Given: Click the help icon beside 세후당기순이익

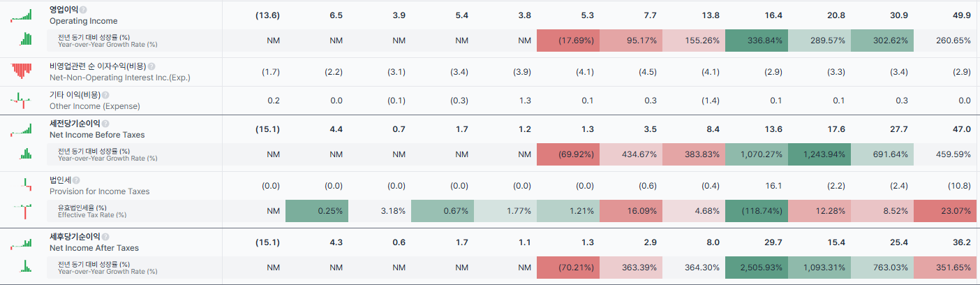Looking at the screenshot, I should pyautogui.click(x=105, y=237).
